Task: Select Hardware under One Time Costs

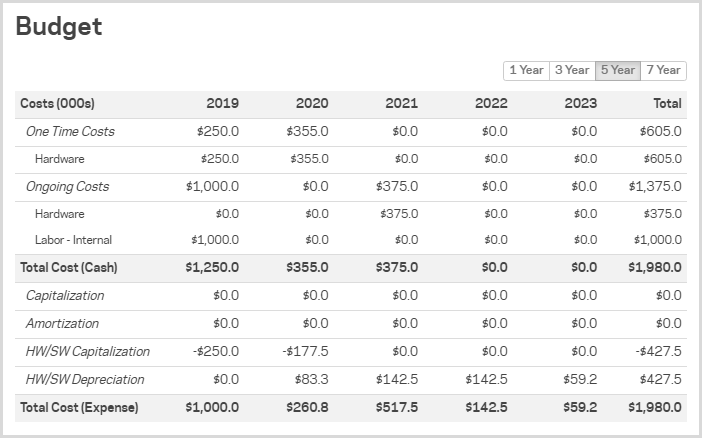Action: click(x=59, y=159)
